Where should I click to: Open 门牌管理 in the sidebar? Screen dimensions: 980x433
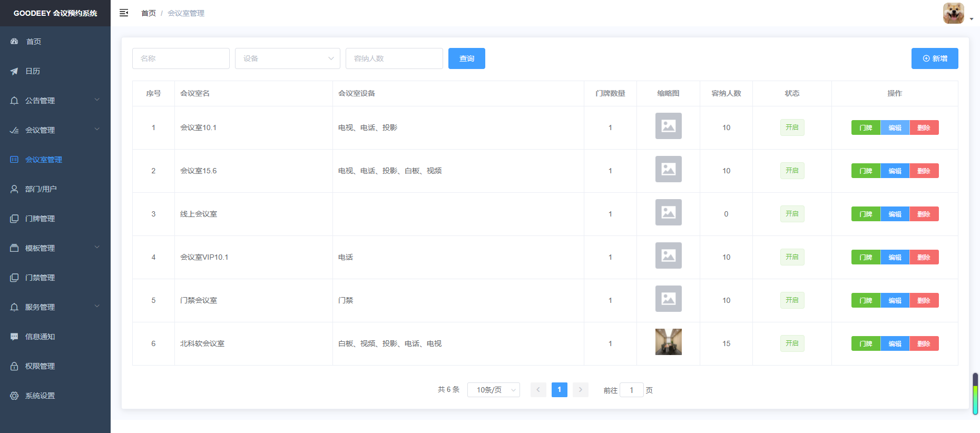coord(40,219)
